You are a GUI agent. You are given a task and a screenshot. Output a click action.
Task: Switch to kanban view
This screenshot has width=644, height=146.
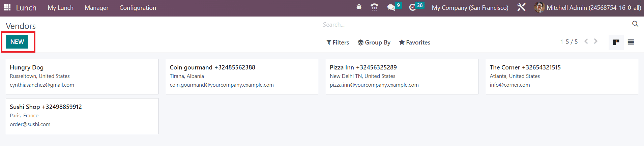tap(616, 42)
